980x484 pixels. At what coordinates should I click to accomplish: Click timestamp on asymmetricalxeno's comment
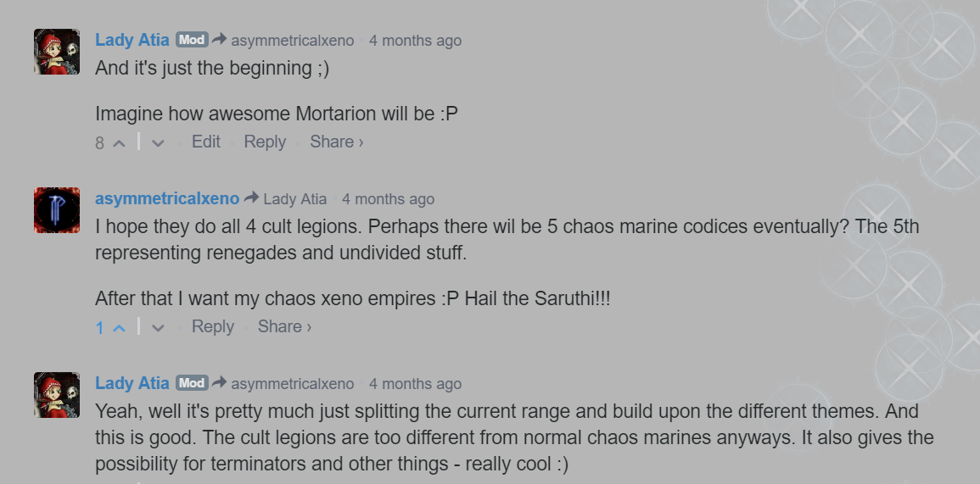(x=388, y=199)
